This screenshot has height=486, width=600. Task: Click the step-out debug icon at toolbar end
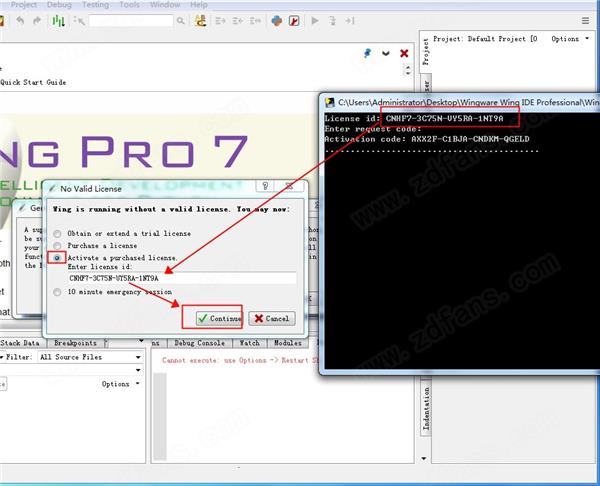(x=350, y=21)
